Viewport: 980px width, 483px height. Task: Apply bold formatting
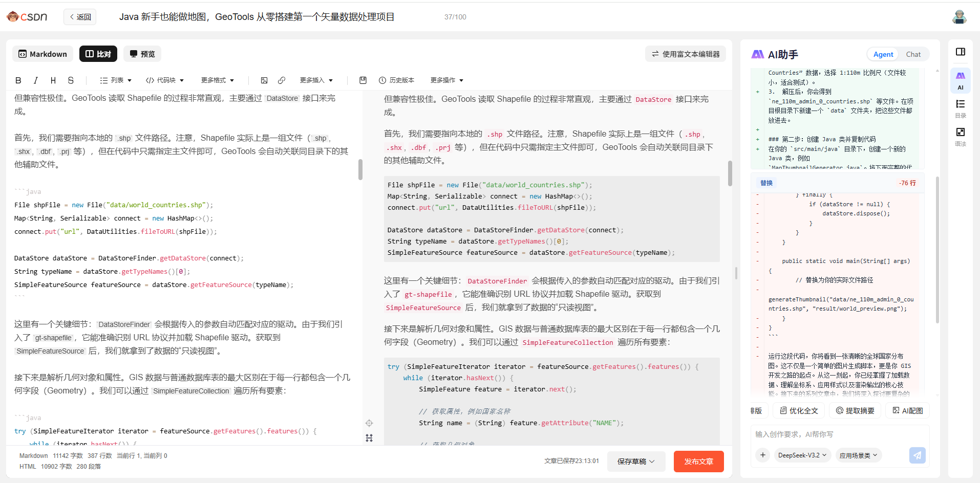click(18, 80)
